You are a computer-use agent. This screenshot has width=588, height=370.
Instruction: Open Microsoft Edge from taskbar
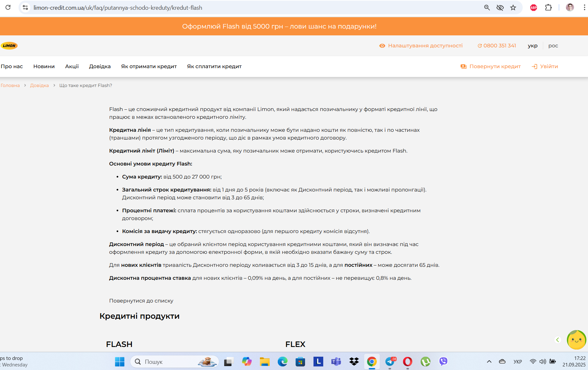pos(283,362)
